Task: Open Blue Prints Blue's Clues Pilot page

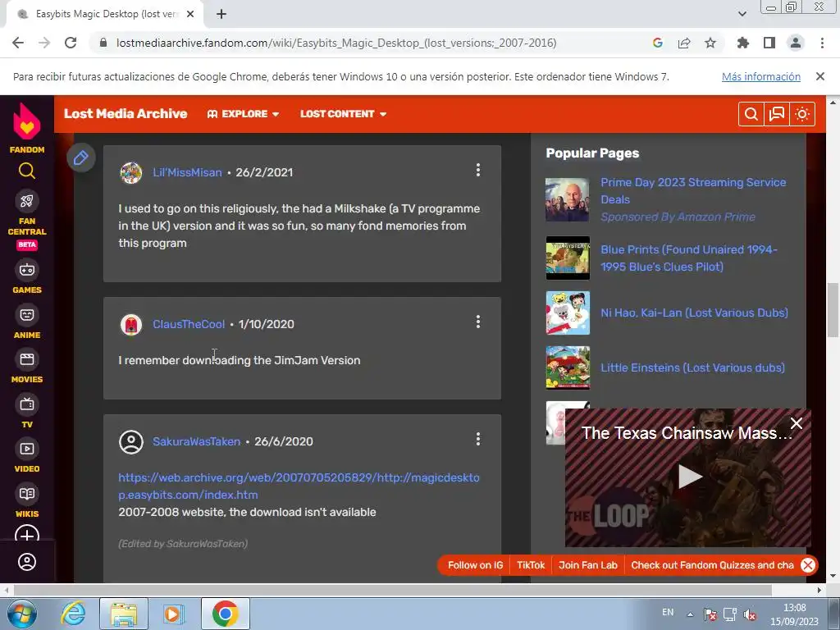Action: (689, 258)
